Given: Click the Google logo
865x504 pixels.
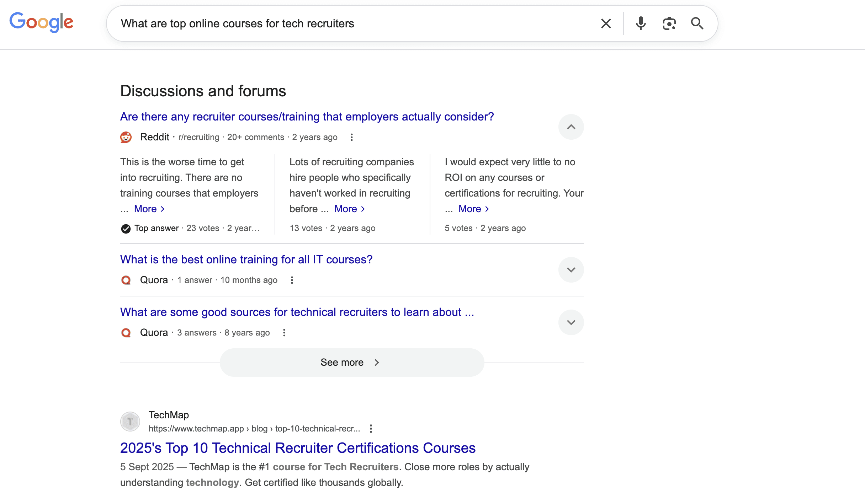Looking at the screenshot, I should [41, 22].
